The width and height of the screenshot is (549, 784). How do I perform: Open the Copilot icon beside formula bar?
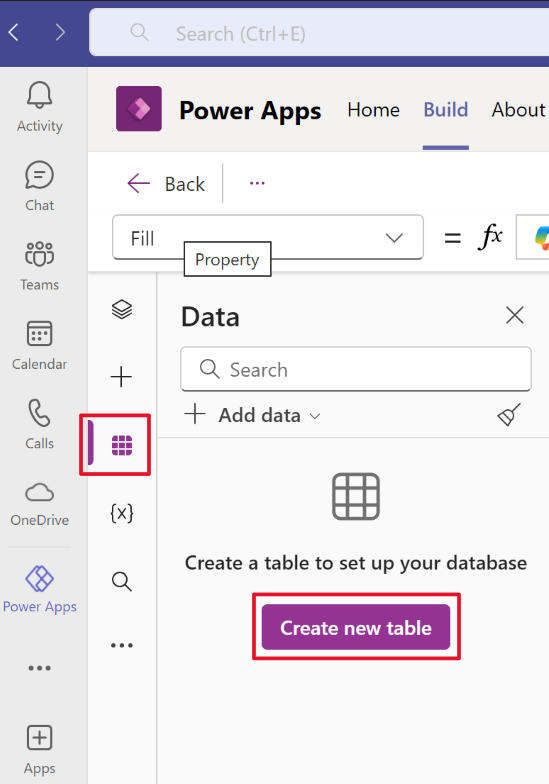[x=540, y=238]
